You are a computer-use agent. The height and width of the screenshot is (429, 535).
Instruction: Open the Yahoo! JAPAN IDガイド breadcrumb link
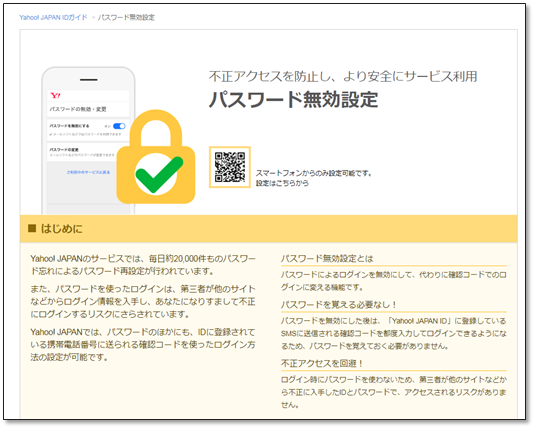tap(53, 17)
